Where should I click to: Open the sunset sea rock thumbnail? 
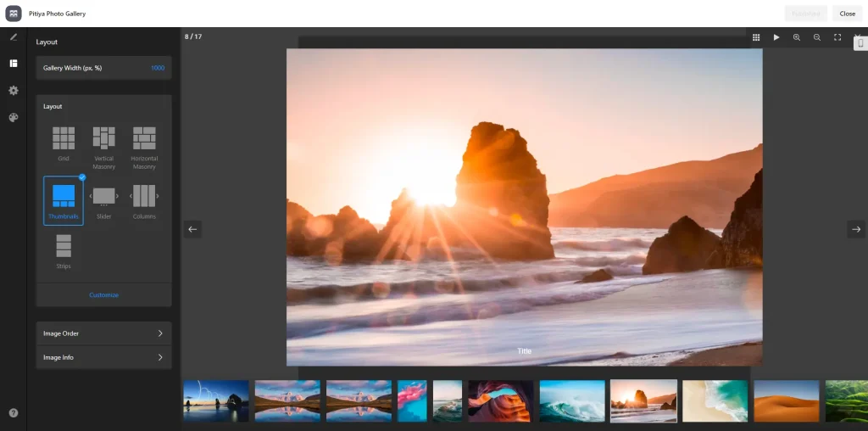[x=644, y=401]
